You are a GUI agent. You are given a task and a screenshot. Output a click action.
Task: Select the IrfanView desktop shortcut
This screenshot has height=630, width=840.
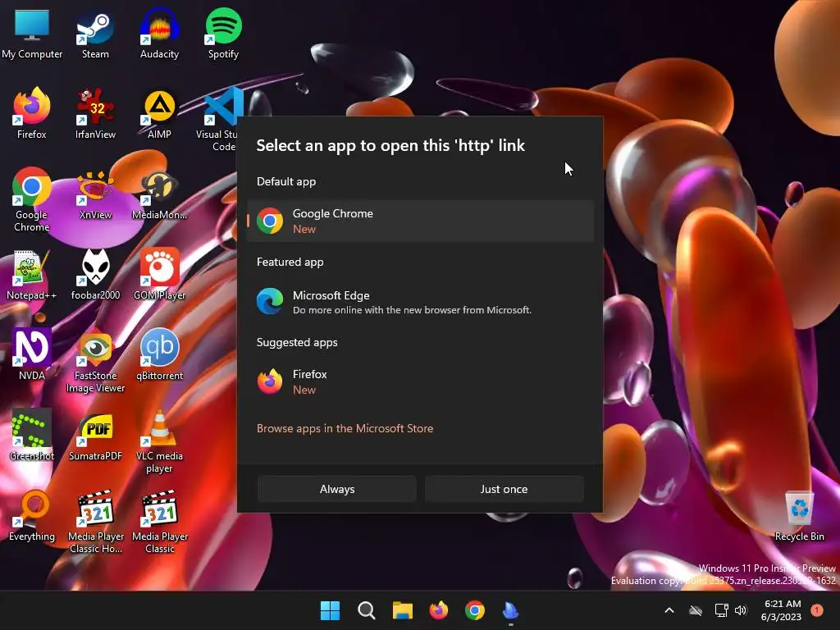pyautogui.click(x=95, y=113)
